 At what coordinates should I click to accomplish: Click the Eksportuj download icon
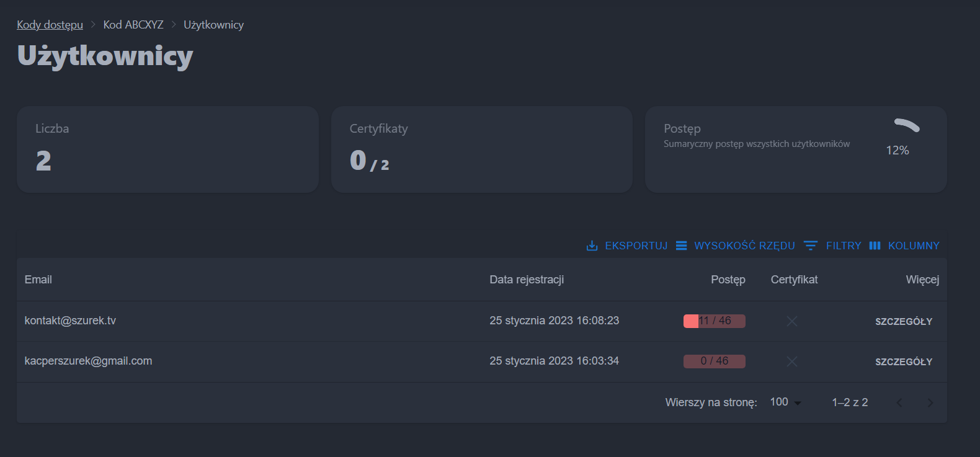pyautogui.click(x=592, y=246)
